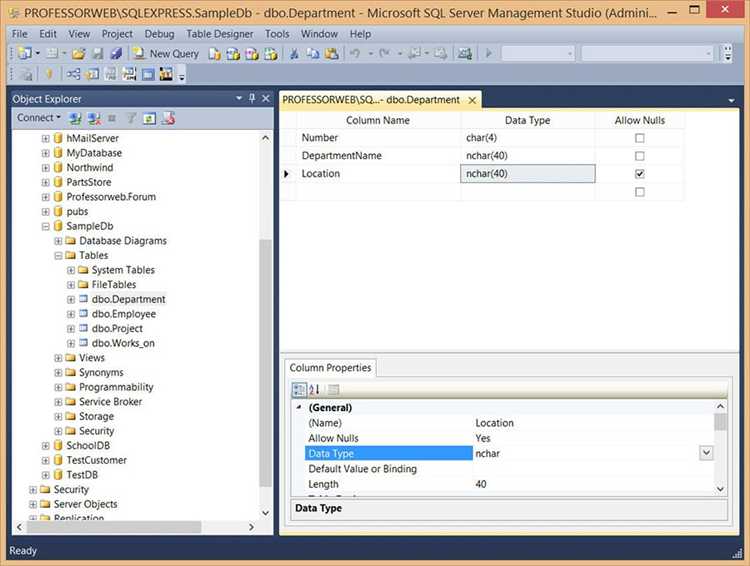Open the Data Type dropdown in Column Properties

706,453
